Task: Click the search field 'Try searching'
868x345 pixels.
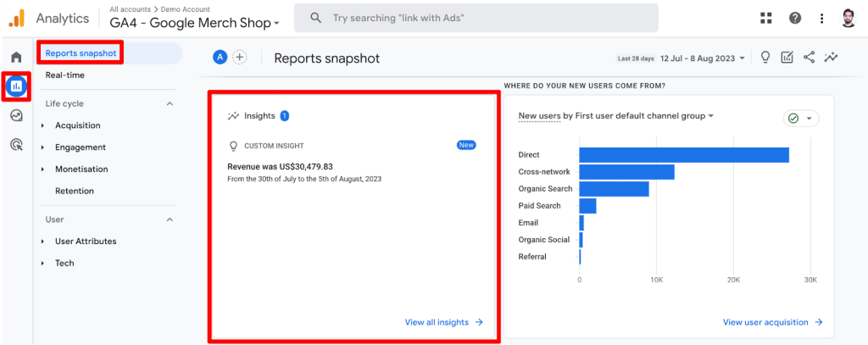Action: 476,18
